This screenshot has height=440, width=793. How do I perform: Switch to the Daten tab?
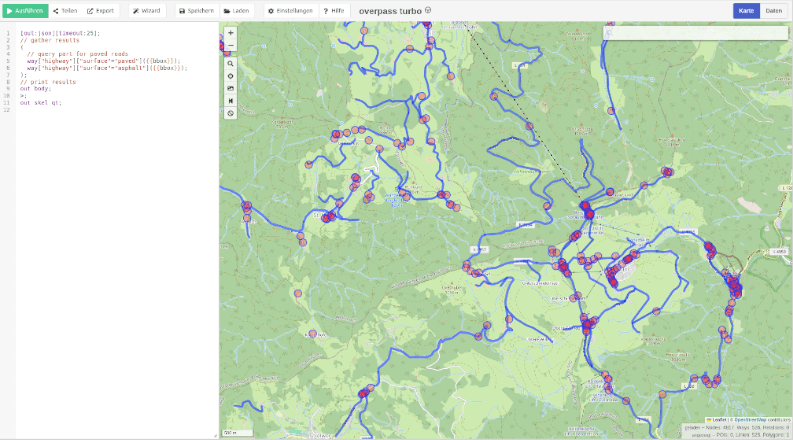(773, 10)
